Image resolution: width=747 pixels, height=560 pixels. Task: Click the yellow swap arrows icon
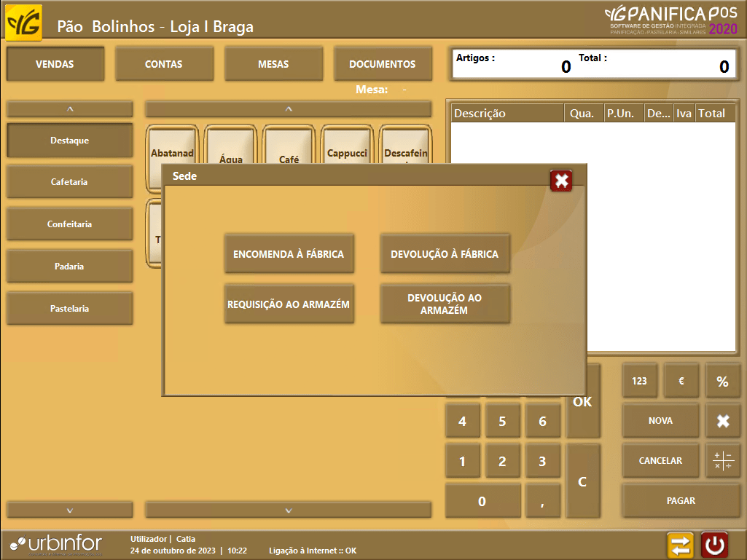pyautogui.click(x=680, y=545)
